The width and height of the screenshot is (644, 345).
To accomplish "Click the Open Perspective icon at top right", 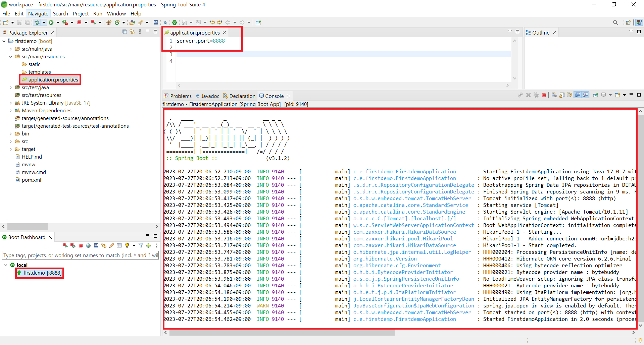I will point(628,22).
